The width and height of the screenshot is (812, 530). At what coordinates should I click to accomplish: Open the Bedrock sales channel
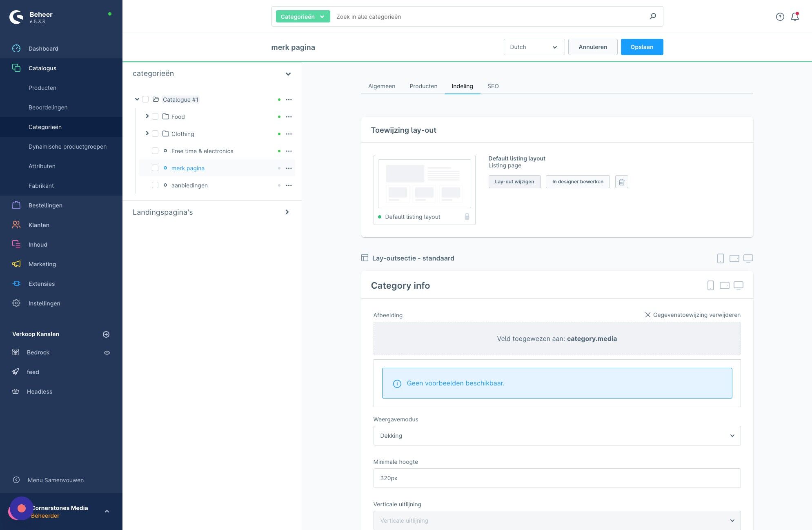[38, 352]
